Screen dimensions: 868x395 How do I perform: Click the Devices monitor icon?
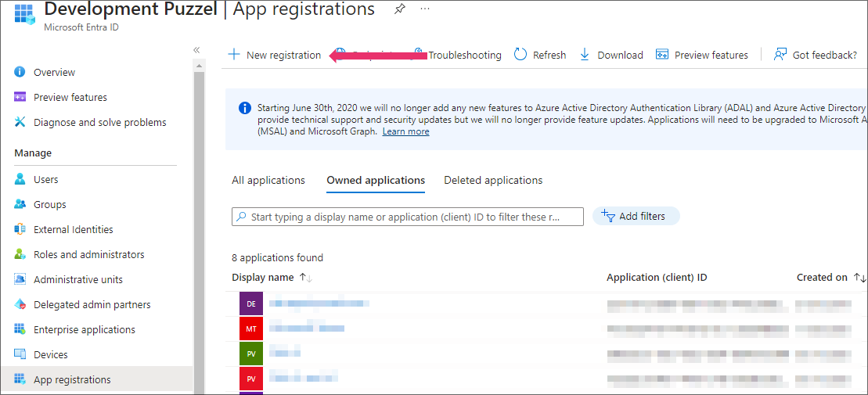tap(20, 354)
